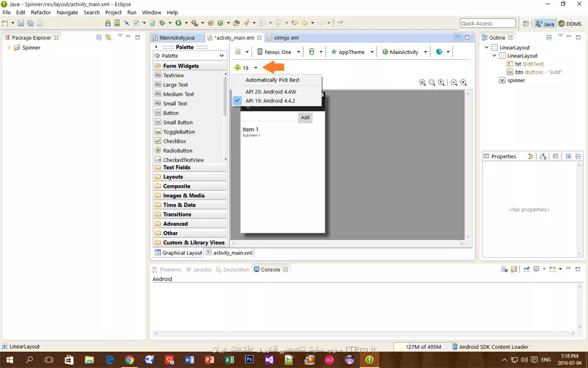Expand the Layouts palette category

coord(189,177)
